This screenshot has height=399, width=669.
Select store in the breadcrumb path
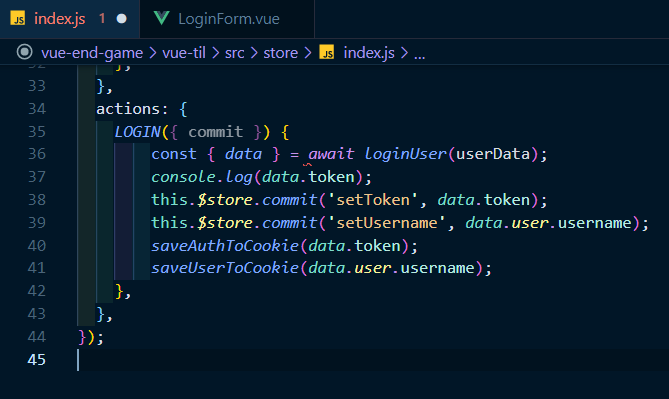[280, 53]
